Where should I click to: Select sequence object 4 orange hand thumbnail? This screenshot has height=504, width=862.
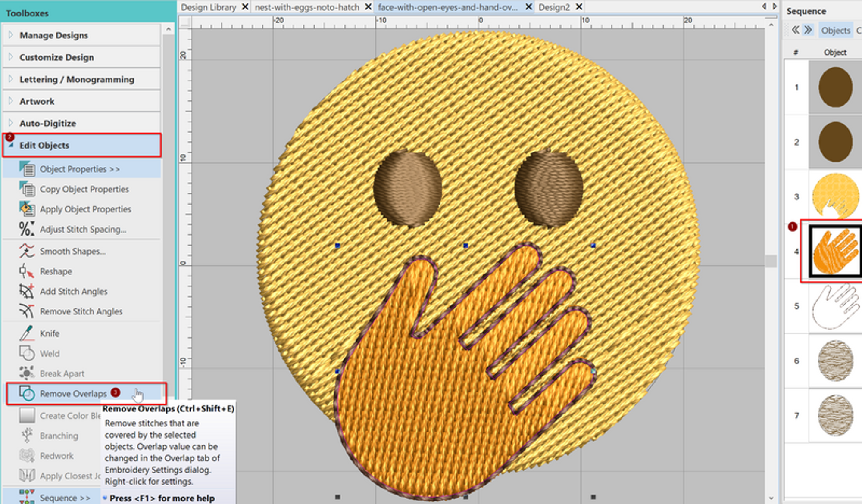[835, 251]
